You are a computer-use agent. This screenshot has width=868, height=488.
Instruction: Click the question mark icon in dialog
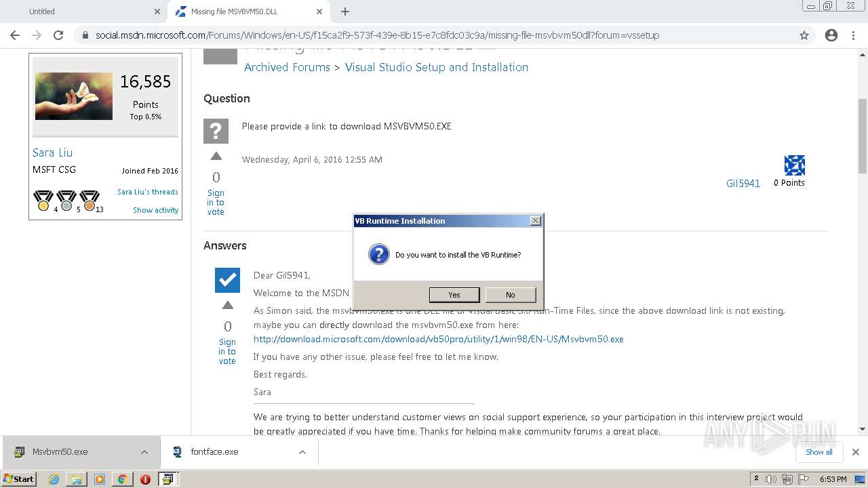(378, 255)
